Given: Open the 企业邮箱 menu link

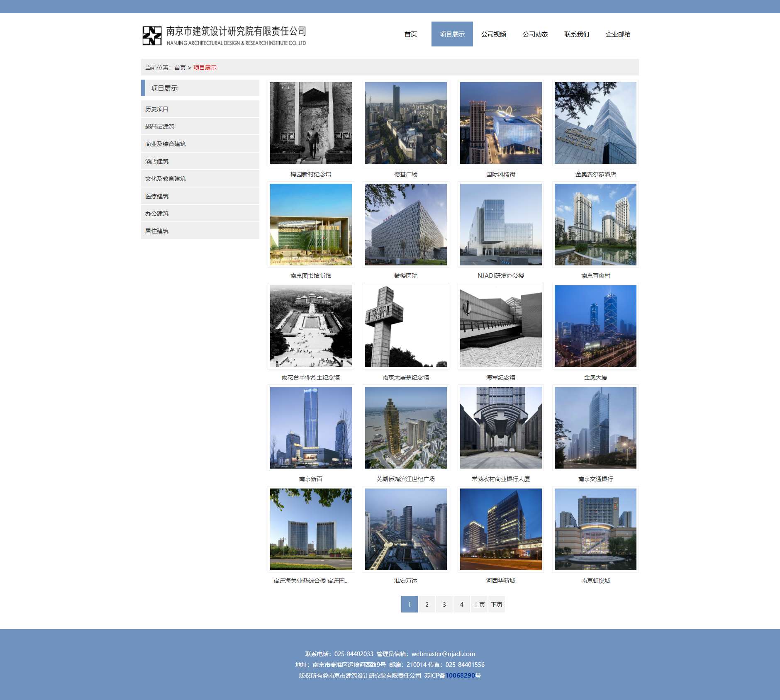Looking at the screenshot, I should 618,34.
